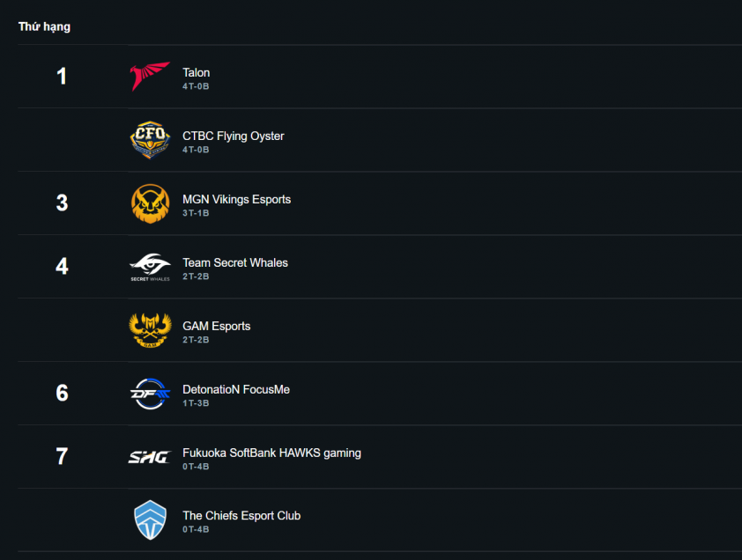This screenshot has width=742, height=560.
Task: Select The Chiefs Esport Club name
Action: pyautogui.click(x=241, y=516)
